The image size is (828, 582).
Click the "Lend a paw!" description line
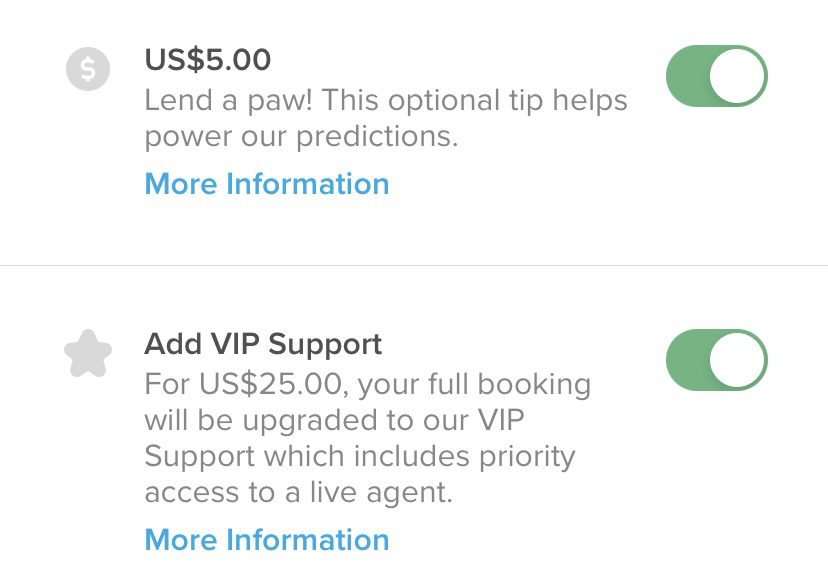386,101
